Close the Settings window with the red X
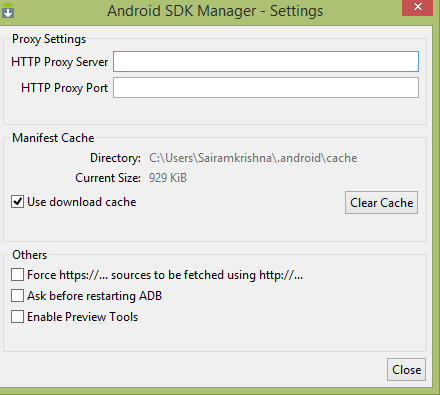The height and width of the screenshot is (395, 440). (x=417, y=8)
